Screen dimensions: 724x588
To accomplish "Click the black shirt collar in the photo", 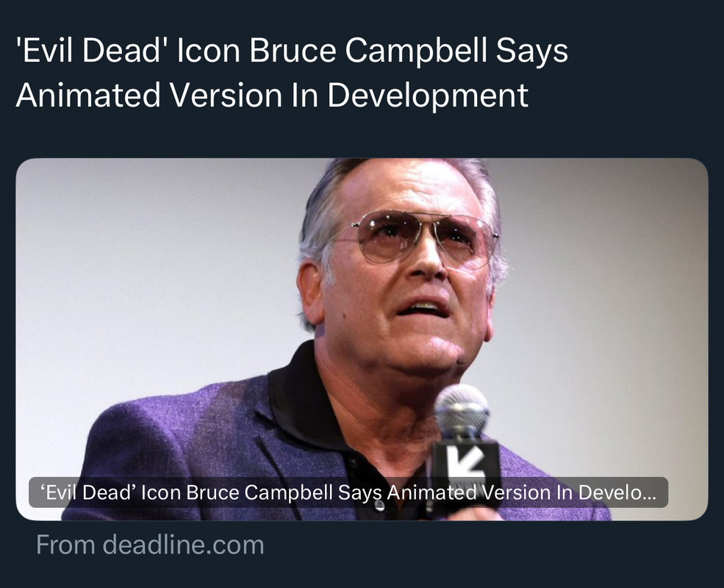I will 300,397.
